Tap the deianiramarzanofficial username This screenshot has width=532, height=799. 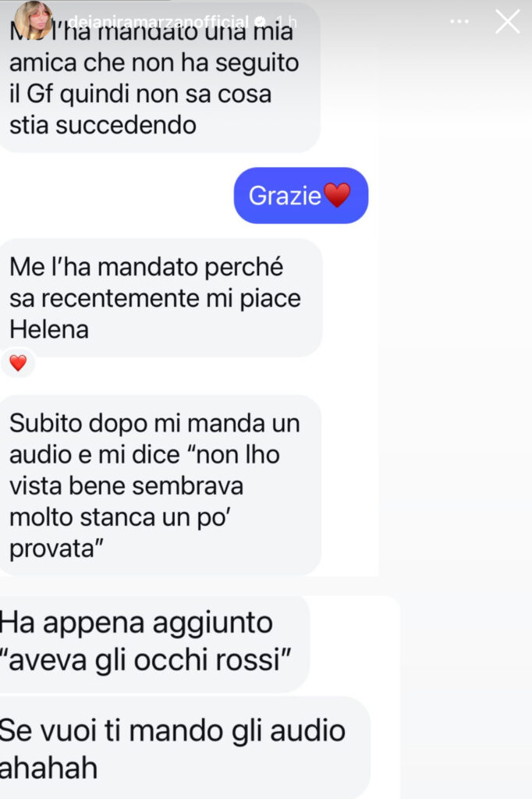point(158,22)
